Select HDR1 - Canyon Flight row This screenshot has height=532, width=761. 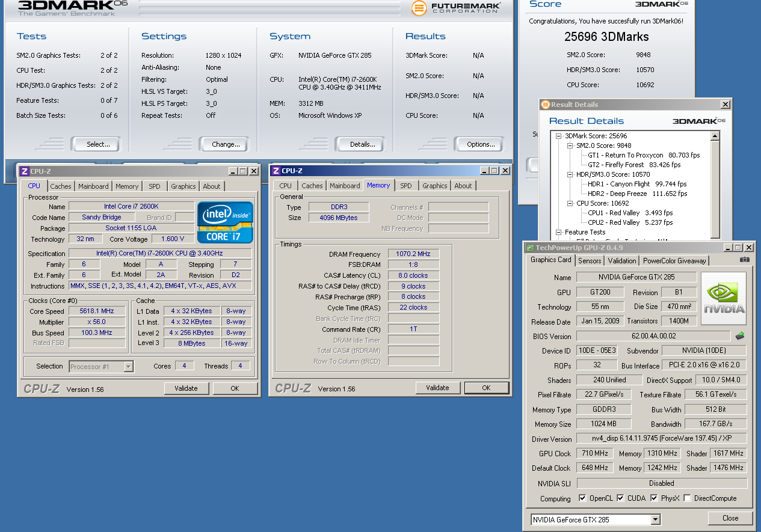[x=637, y=184]
